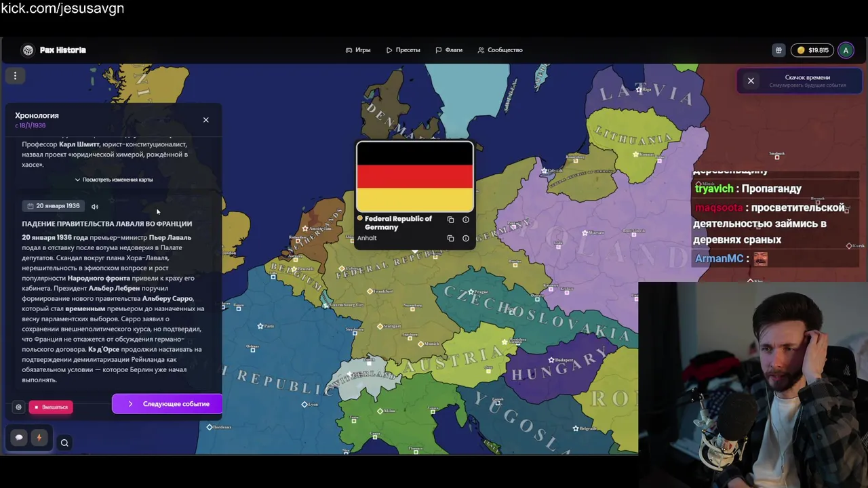This screenshot has width=868, height=488.
Task: Click the HUNGARY country label on map
Action: (561, 365)
